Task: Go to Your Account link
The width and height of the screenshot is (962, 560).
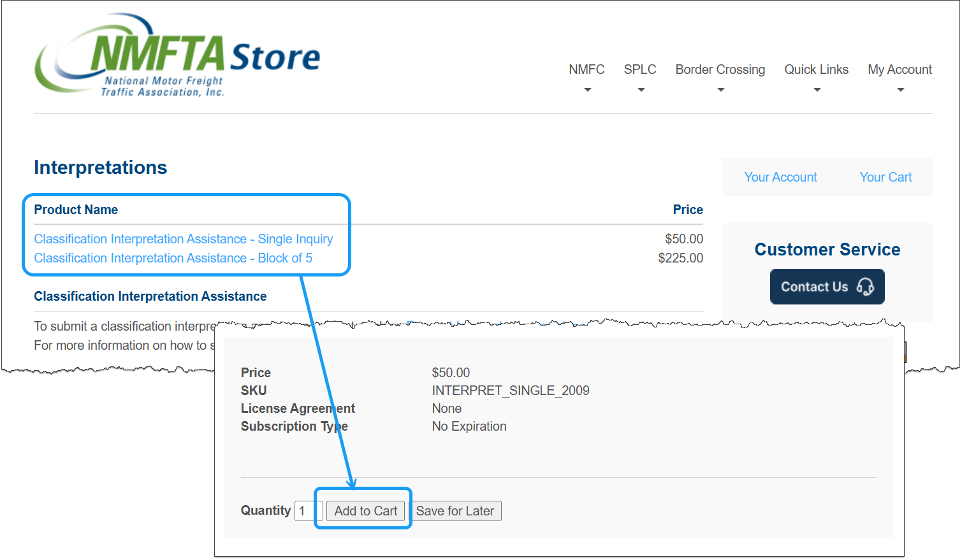Action: pos(780,177)
